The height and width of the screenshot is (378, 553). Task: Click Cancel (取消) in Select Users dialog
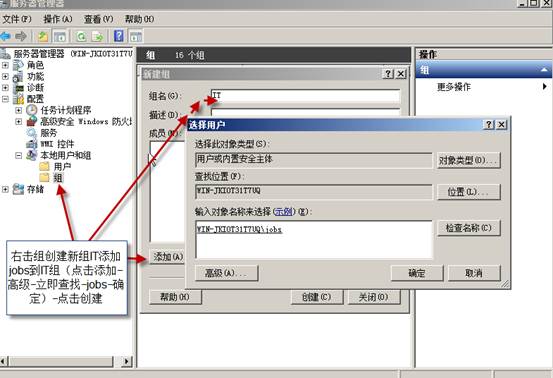coord(474,273)
